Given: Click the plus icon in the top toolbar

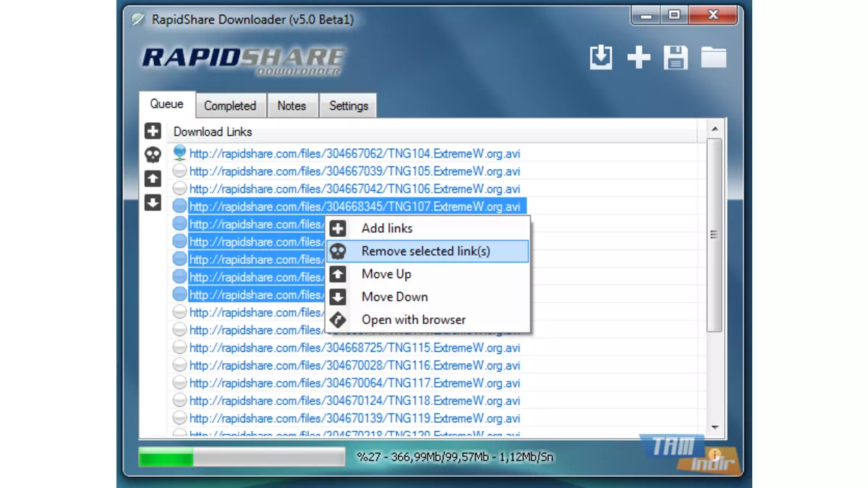Looking at the screenshot, I should point(639,58).
